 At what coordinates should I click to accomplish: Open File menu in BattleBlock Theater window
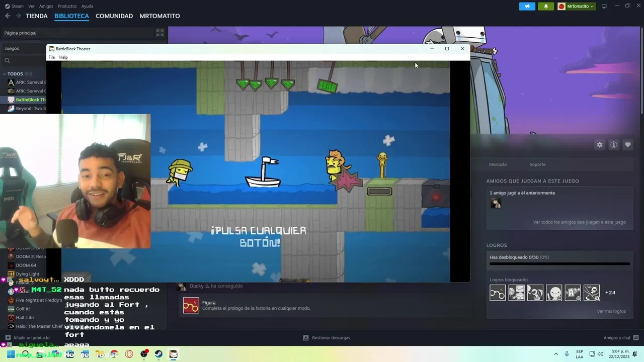click(x=51, y=57)
